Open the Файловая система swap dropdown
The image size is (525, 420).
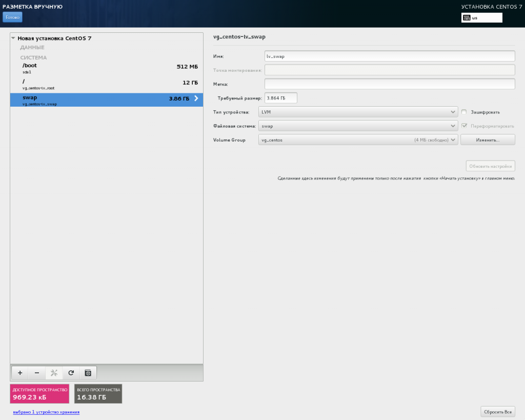coord(358,126)
